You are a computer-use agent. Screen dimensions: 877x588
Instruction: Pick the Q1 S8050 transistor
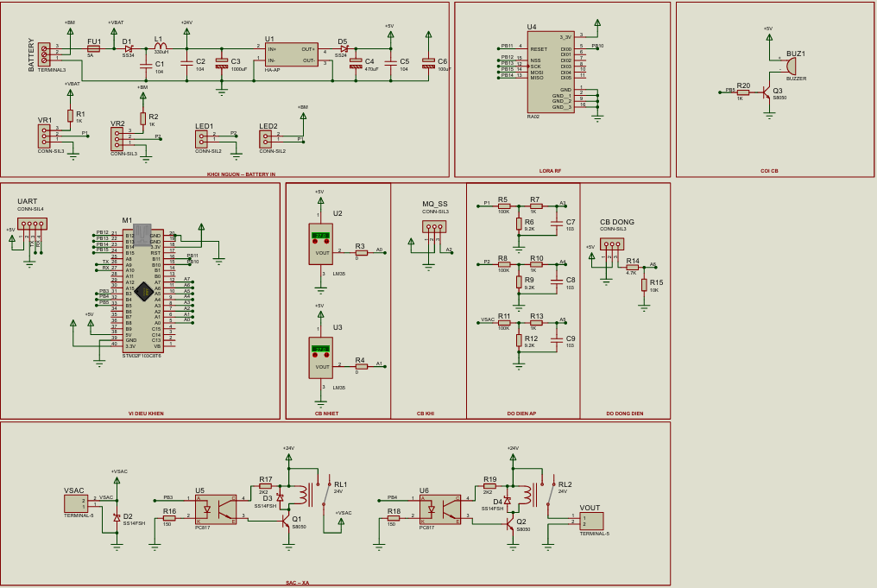click(287, 521)
